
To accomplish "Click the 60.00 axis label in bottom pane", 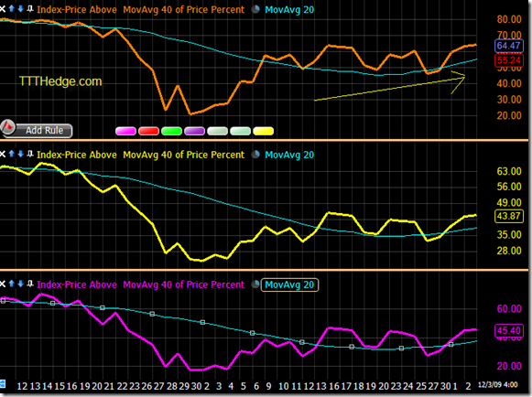I will click(x=509, y=308).
